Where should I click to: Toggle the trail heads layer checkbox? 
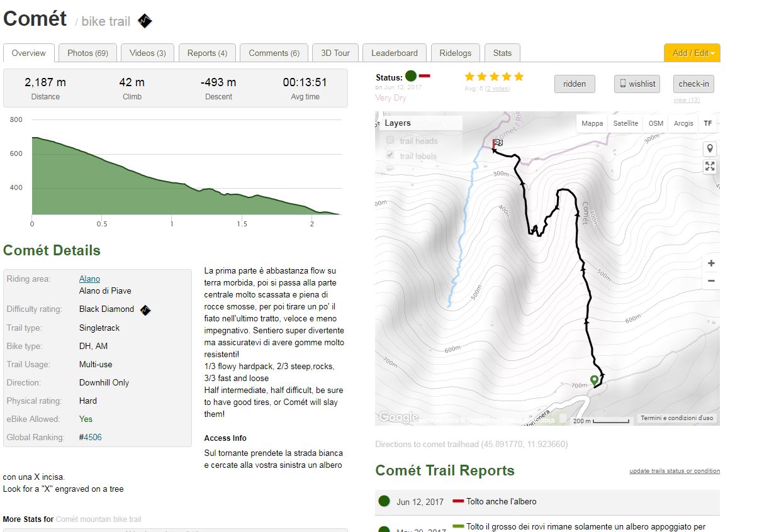coord(390,140)
